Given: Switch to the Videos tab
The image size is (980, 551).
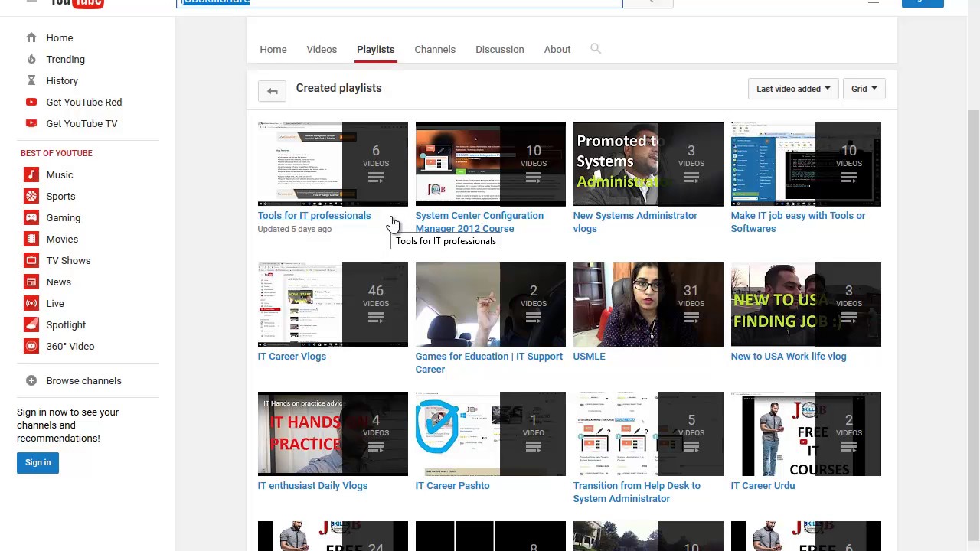Looking at the screenshot, I should (x=322, y=49).
